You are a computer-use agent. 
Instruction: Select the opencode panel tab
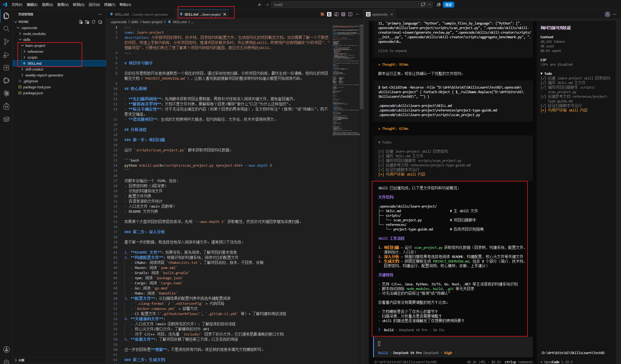[380, 14]
